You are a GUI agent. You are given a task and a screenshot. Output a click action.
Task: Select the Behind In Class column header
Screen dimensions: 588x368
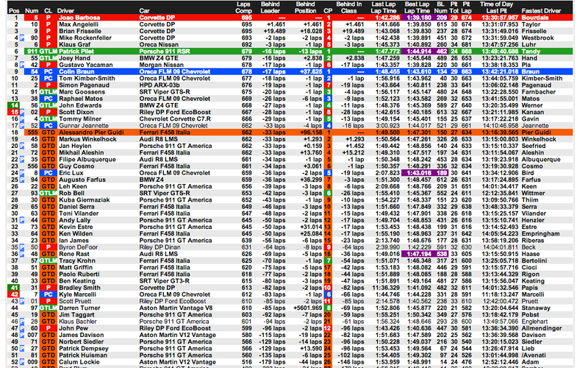coord(348,7)
